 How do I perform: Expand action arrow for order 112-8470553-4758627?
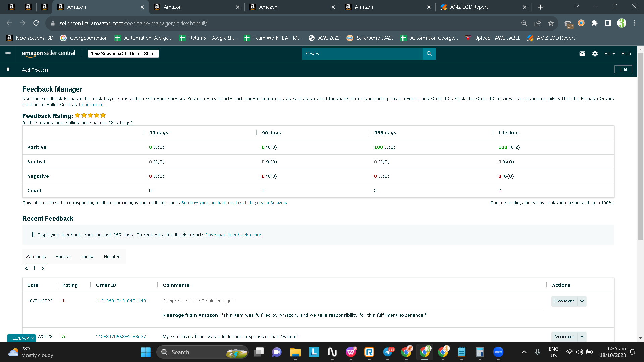(x=582, y=337)
